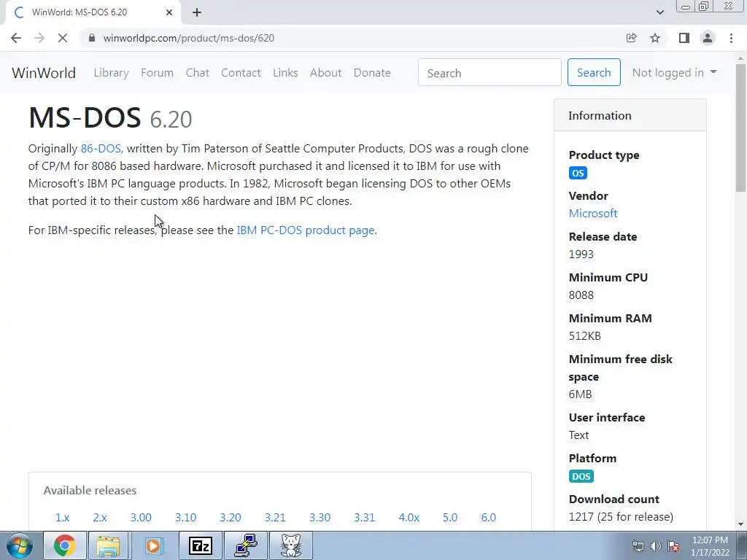Viewport: 747px width, 560px height.
Task: Click the DOS platform badge
Action: [x=581, y=476]
